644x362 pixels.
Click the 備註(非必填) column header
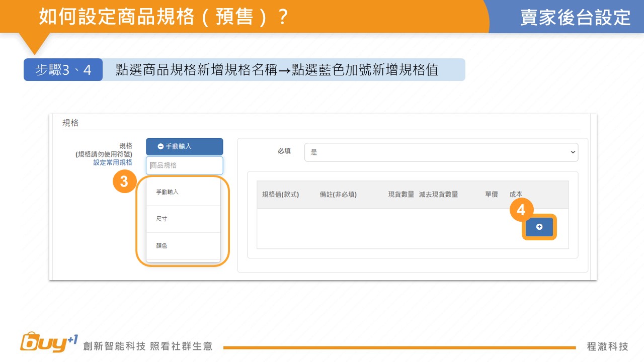click(x=338, y=195)
